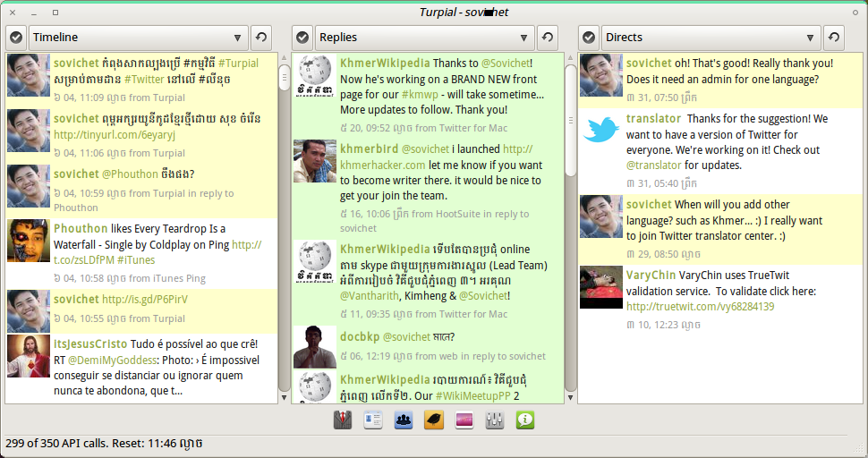Click the black bird update status icon
The width and height of the screenshot is (868, 458).
tap(434, 420)
